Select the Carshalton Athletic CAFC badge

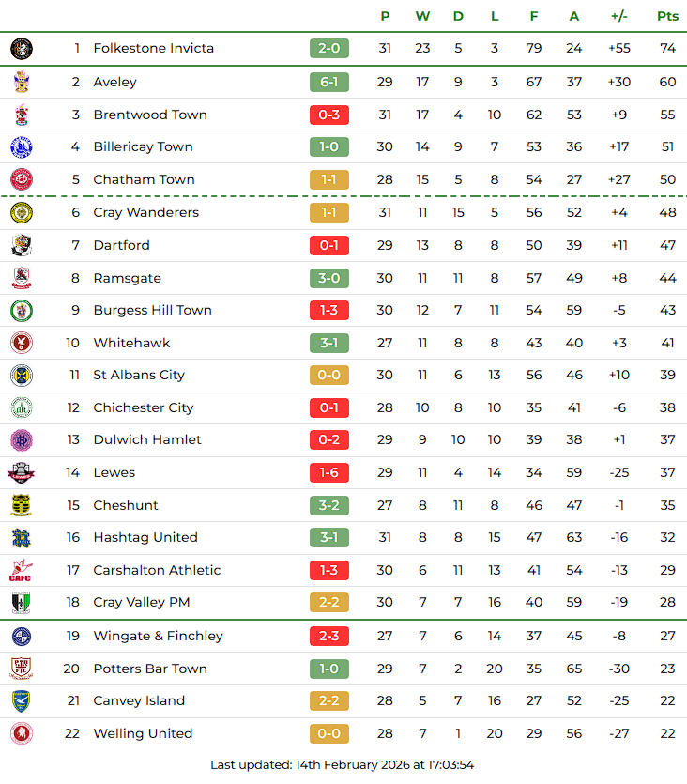pyautogui.click(x=21, y=571)
